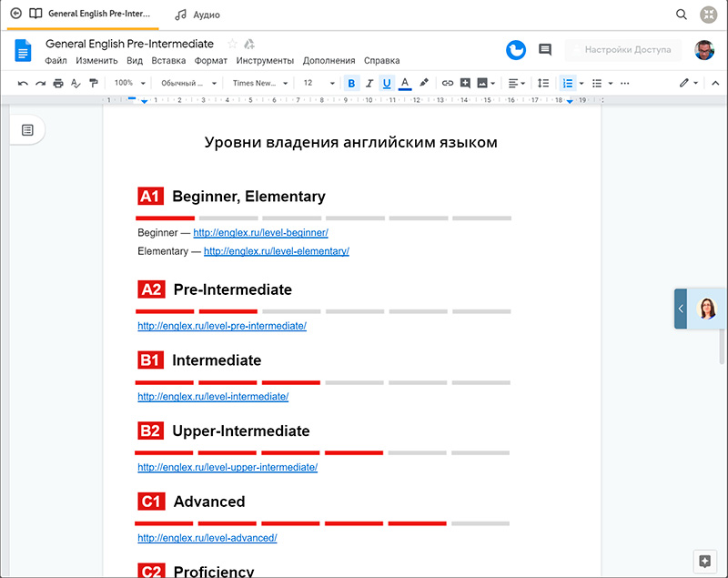Click the insert link icon
Viewport: 728px width, 578px height.
(447, 83)
